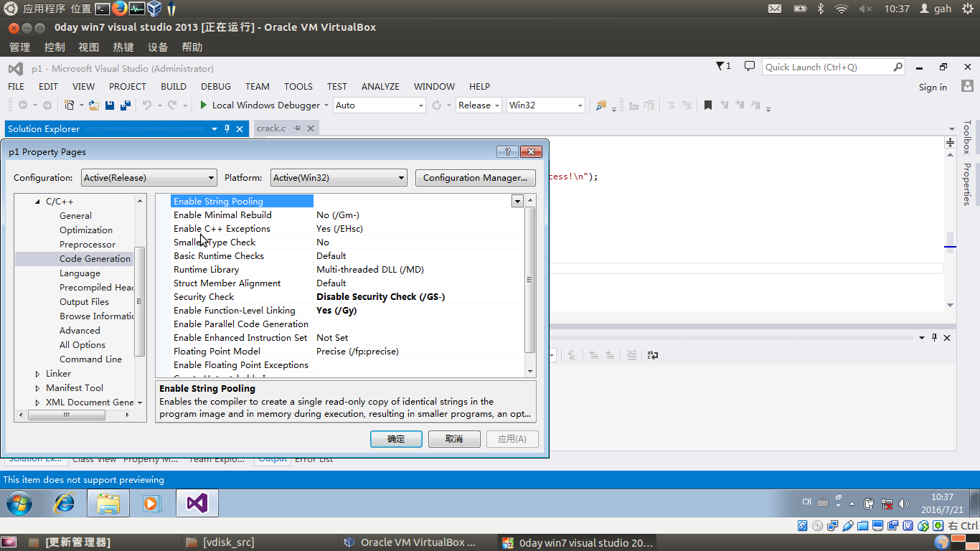Click the VirtualBox shared folders status icon
This screenshot has width=980, height=551.
(862, 526)
